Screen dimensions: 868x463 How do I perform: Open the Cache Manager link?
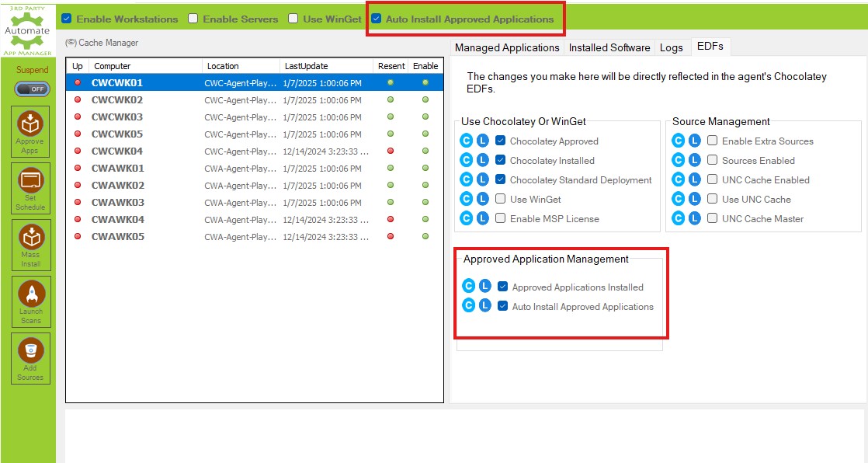point(102,43)
